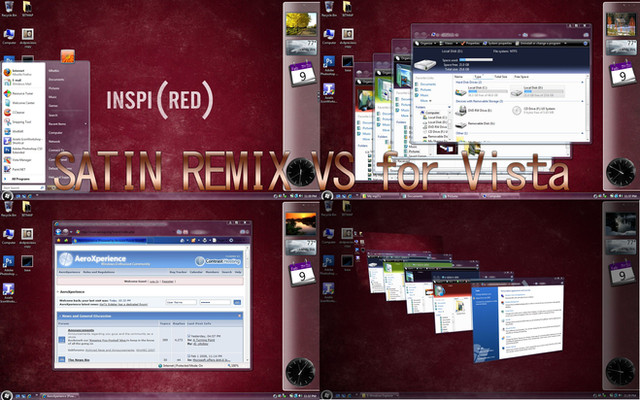Click the Home icon in browser command bar
This screenshot has height=400, width=640.
pos(182,240)
